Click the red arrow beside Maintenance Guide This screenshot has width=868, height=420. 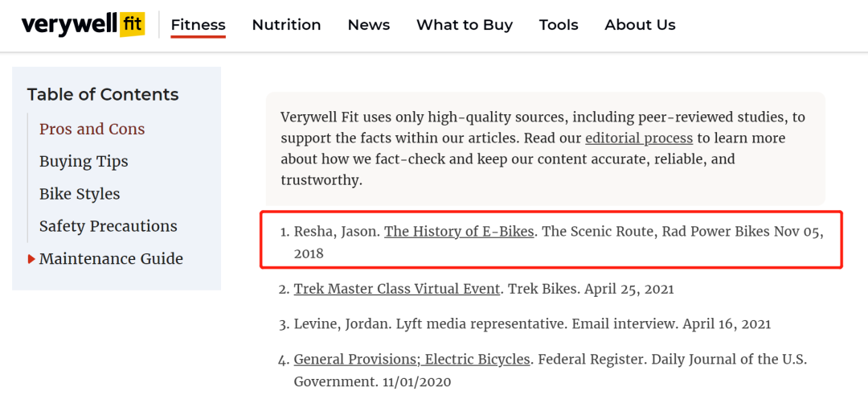click(x=31, y=259)
